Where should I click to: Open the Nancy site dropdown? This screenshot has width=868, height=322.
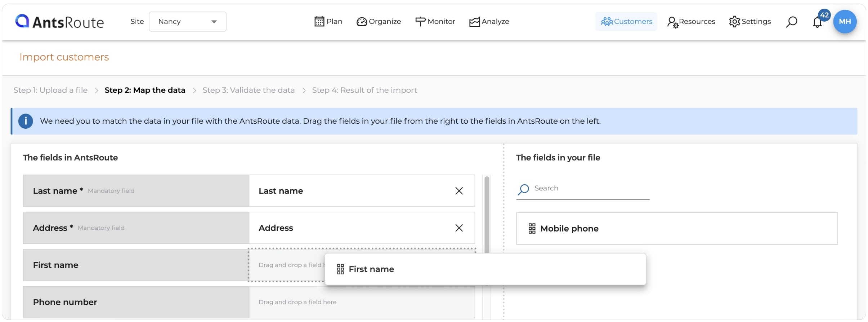pyautogui.click(x=187, y=22)
